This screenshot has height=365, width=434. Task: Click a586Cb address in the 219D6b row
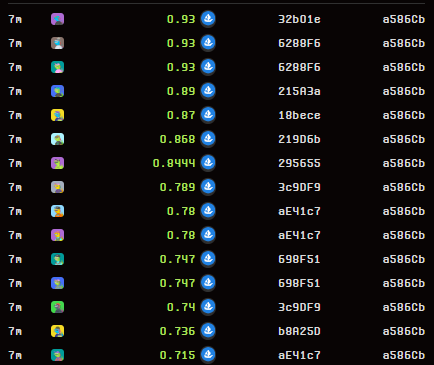coord(404,139)
